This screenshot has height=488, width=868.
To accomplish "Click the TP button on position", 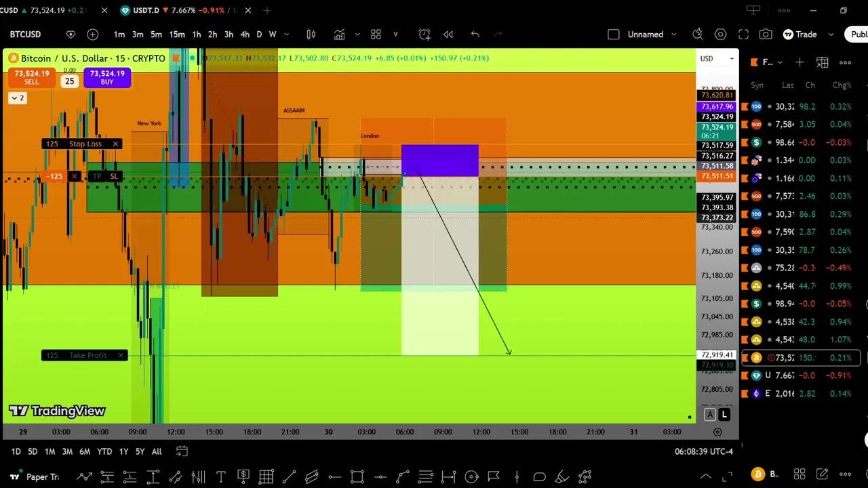I will [97, 176].
